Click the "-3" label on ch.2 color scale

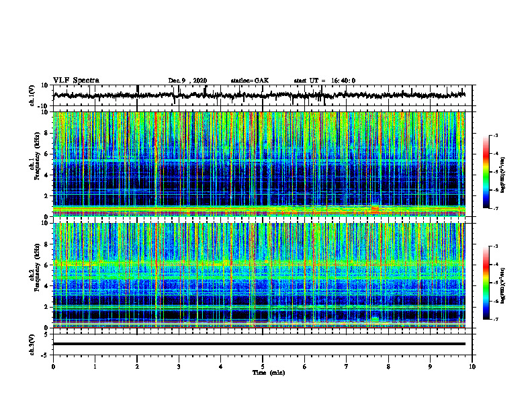coord(495,246)
